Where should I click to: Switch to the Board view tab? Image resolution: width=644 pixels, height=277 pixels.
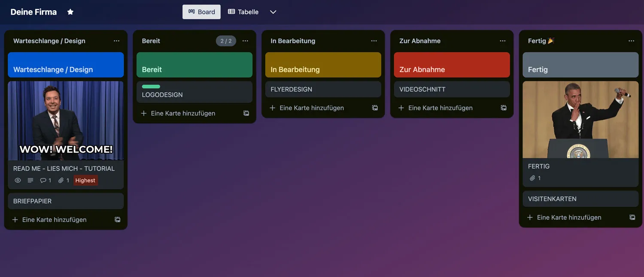point(201,12)
